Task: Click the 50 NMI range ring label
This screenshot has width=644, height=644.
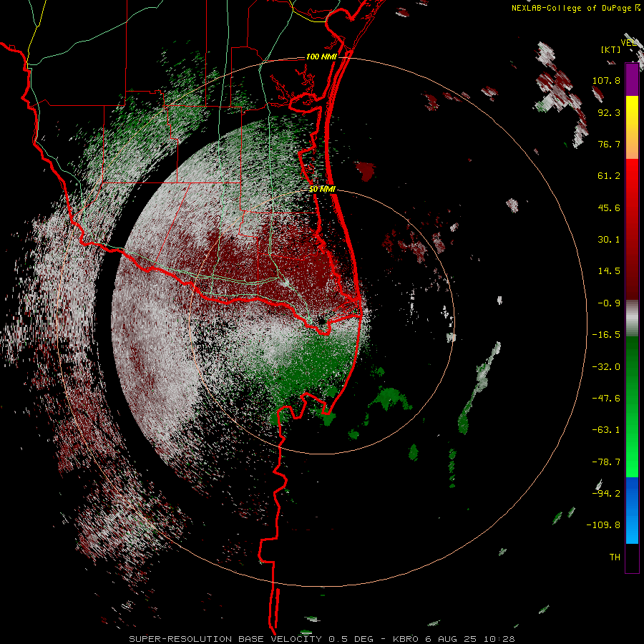Action: [x=323, y=189]
